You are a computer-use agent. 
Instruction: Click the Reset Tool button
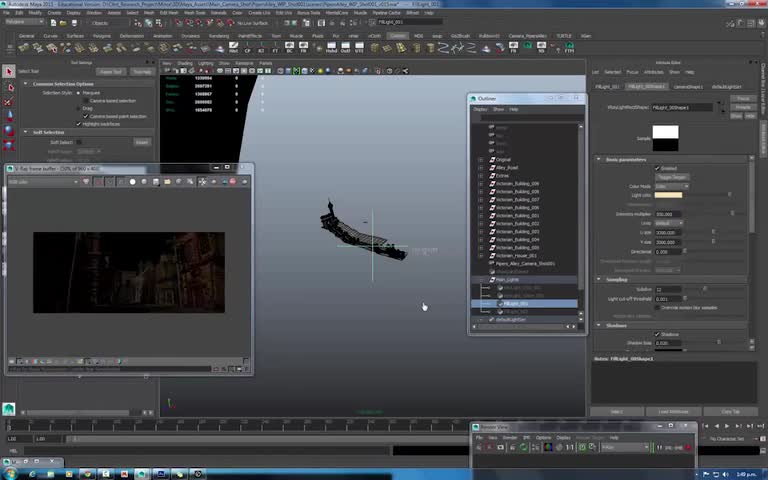(x=110, y=72)
